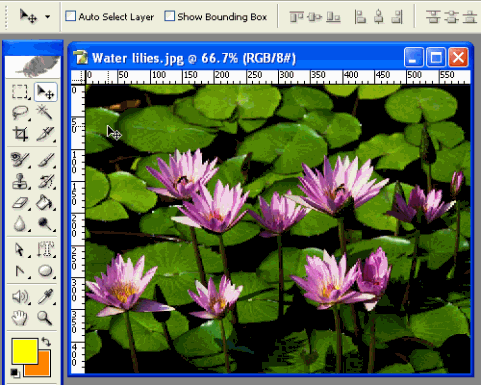Screen dimensions: 481x385
Task: Open the yellow foreground color swatch
Action: click(x=25, y=351)
